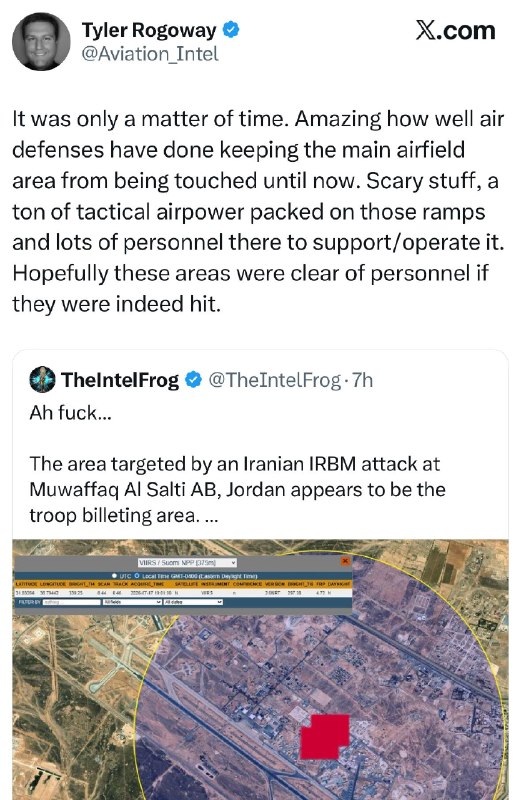Open the @TheIntelFrog handle link
Viewport: 521px width, 800px height.
tap(275, 380)
